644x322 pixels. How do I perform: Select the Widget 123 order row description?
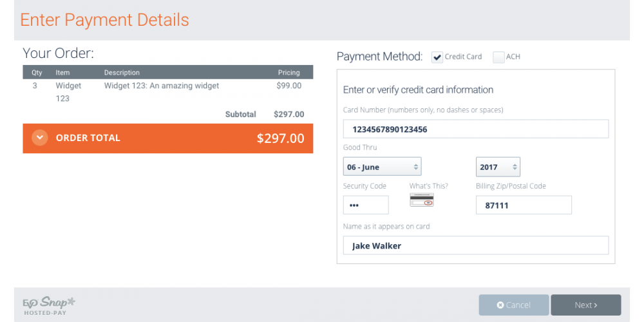(162, 86)
